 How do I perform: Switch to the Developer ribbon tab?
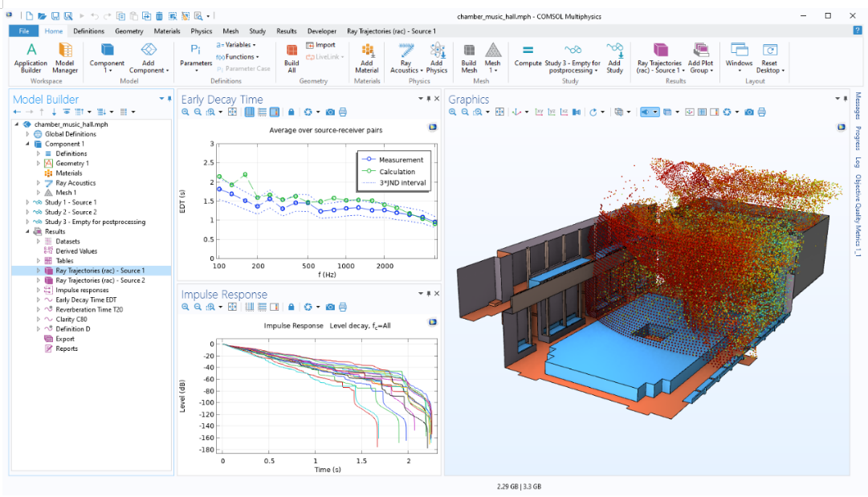322,31
